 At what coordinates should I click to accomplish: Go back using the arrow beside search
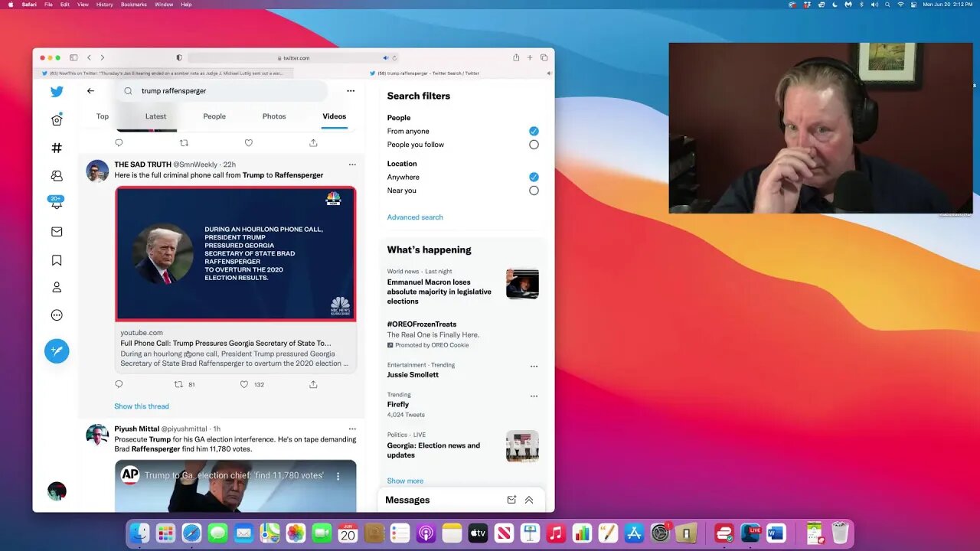tap(90, 91)
